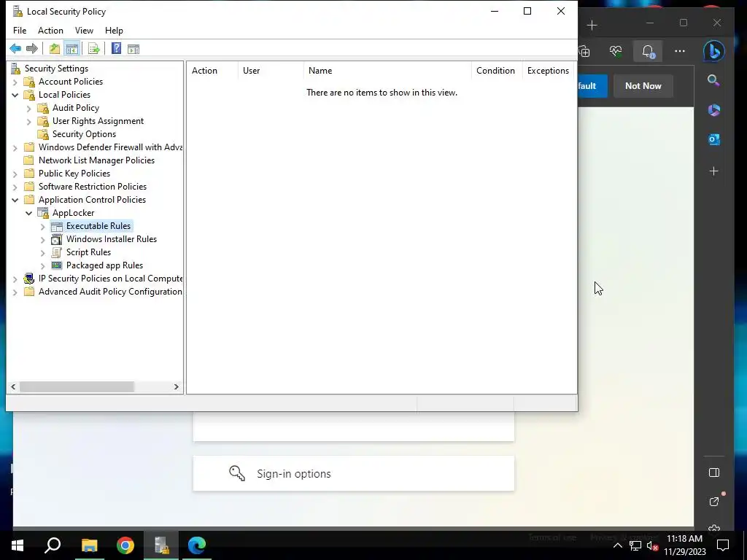Sort by the Condition column header
747x560 pixels.
(x=497, y=71)
